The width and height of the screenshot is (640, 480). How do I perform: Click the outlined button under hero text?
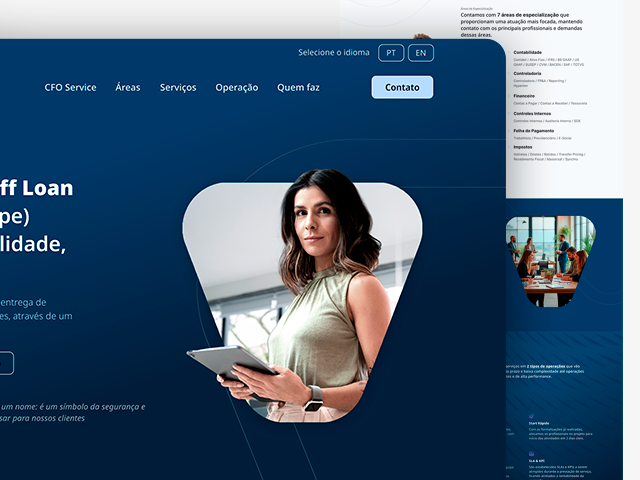tap(5, 363)
